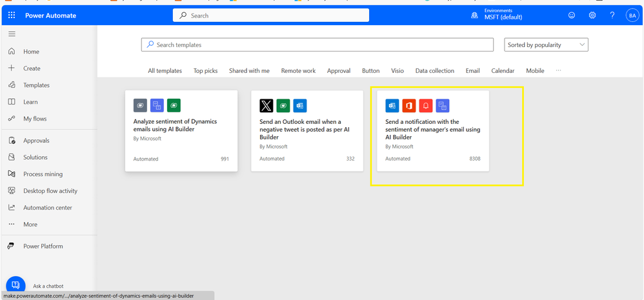The width and height of the screenshot is (644, 300).
Task: Open the BA account avatar
Action: (x=632, y=15)
